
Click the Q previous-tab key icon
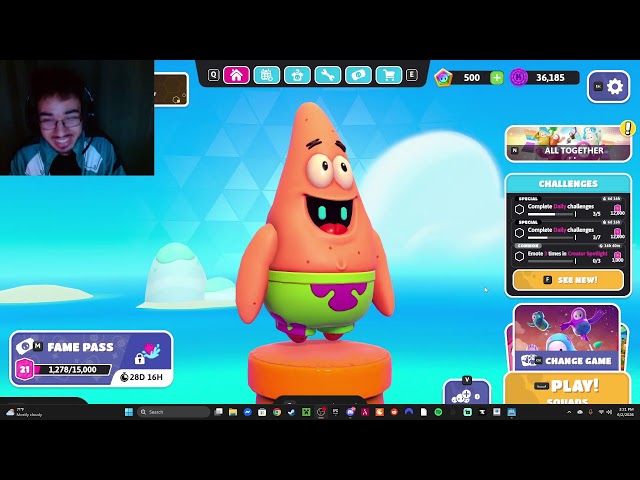pyautogui.click(x=213, y=75)
